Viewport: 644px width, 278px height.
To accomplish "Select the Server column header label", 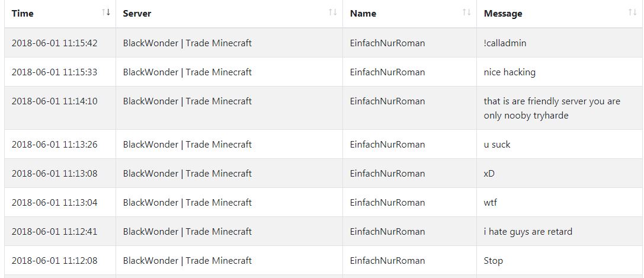I will point(137,14).
